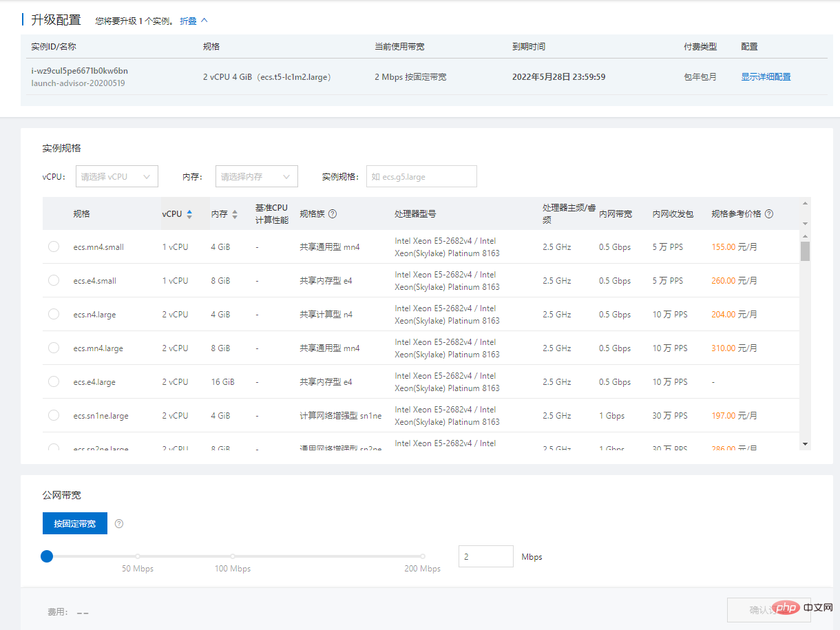Screen dimensions: 840x630
Task: Open the vCPU selection dropdown
Action: tap(117, 176)
